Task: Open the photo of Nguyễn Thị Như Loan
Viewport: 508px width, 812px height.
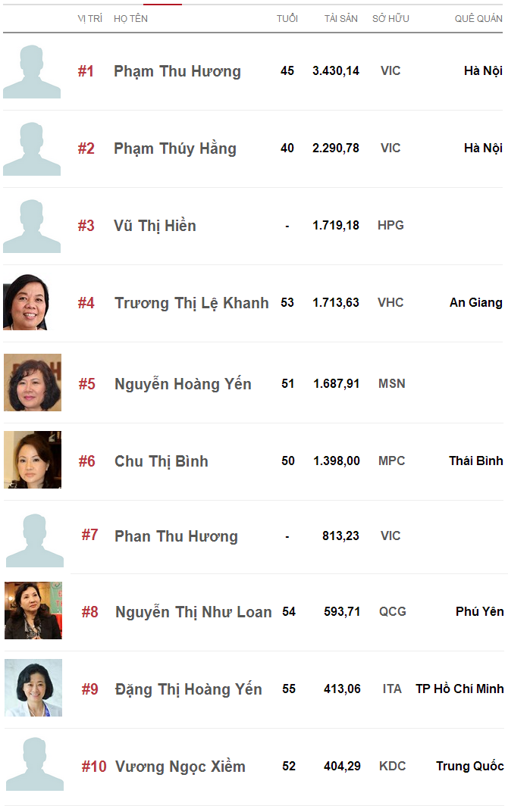Action: tap(33, 611)
